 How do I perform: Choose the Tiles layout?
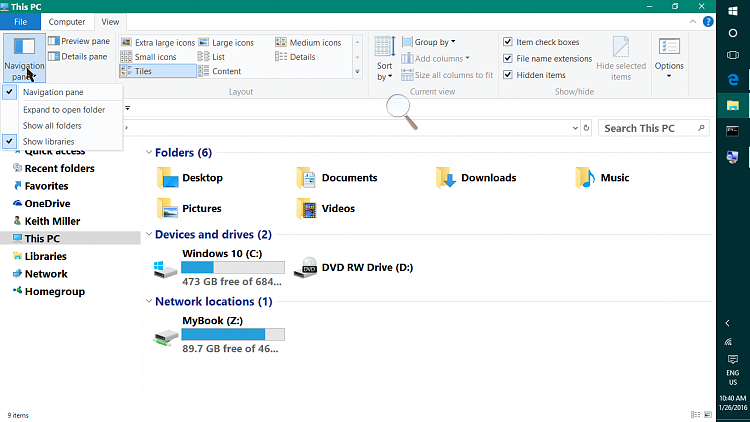(x=158, y=71)
